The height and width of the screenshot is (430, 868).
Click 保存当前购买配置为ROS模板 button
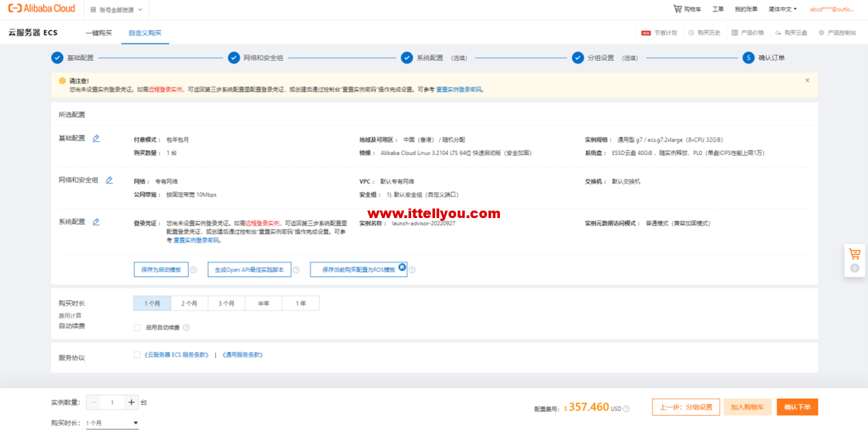point(358,270)
